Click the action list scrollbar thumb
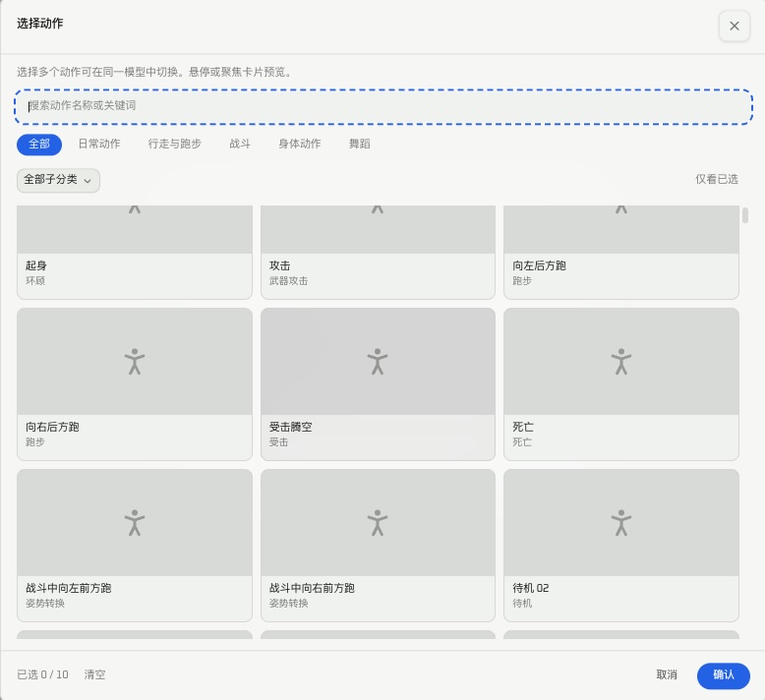 pos(745,215)
